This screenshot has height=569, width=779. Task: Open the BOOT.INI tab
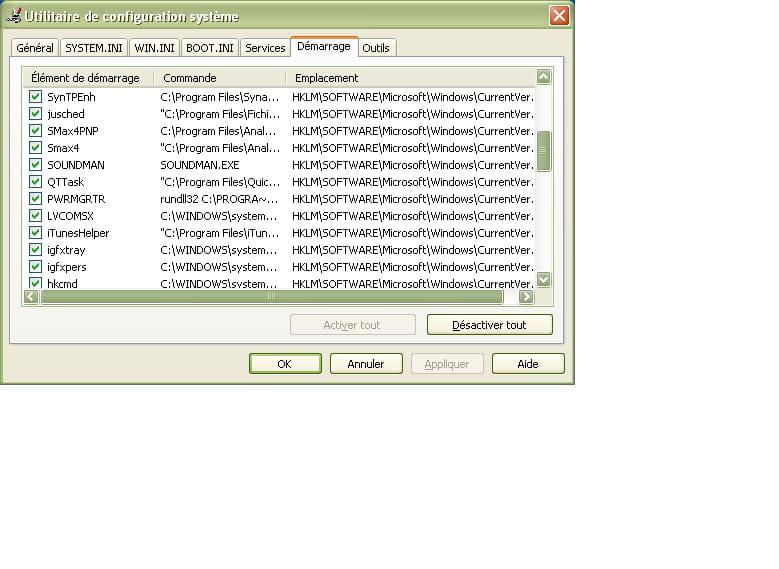tap(210, 48)
